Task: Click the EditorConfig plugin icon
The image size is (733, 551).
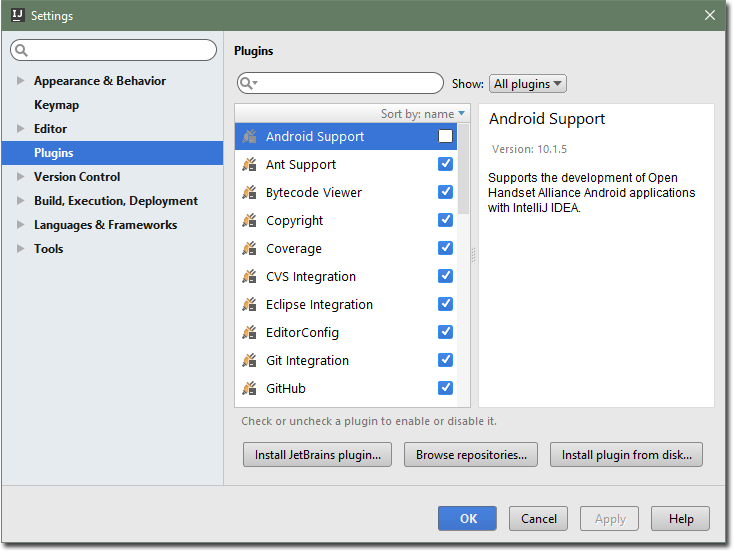Action: [x=250, y=333]
